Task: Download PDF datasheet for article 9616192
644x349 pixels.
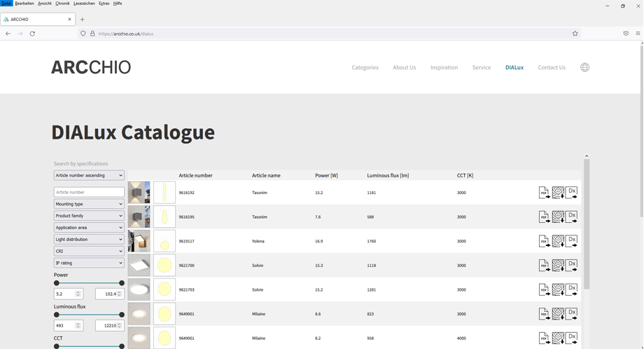Action: pos(544,193)
